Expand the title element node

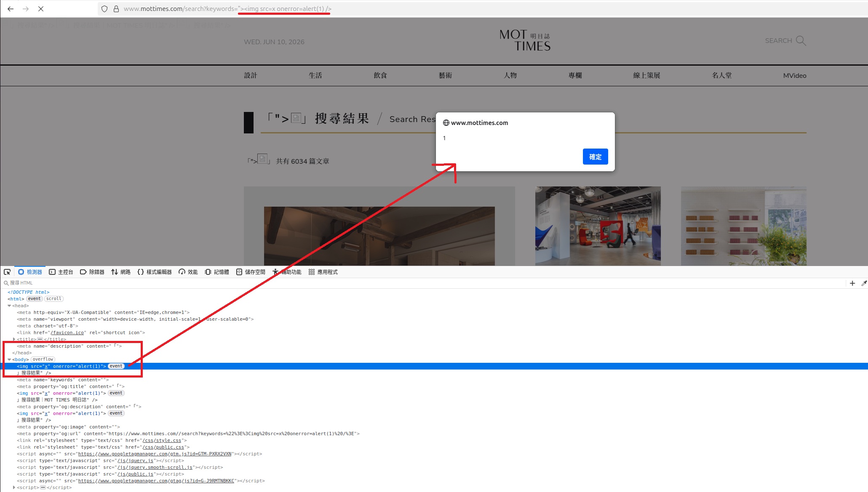click(x=14, y=339)
